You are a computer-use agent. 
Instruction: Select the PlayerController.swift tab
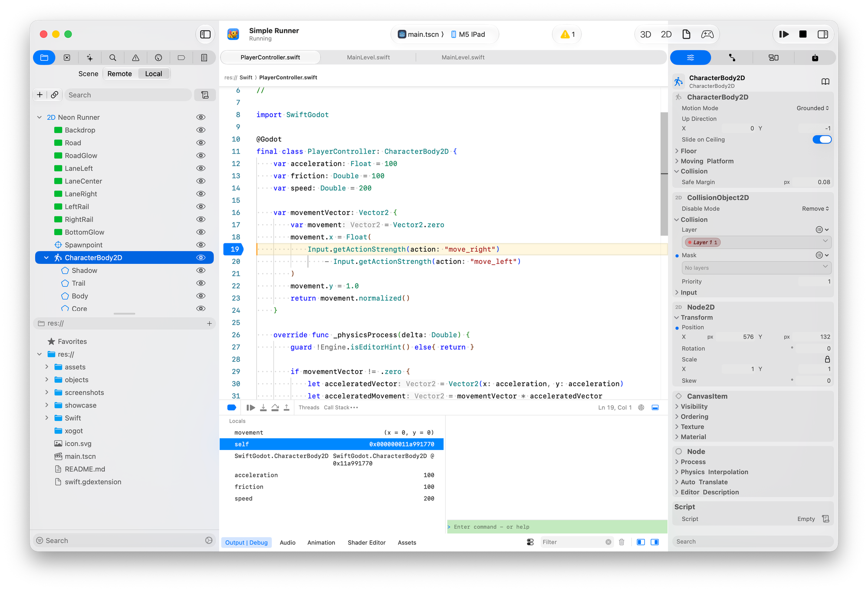270,57
